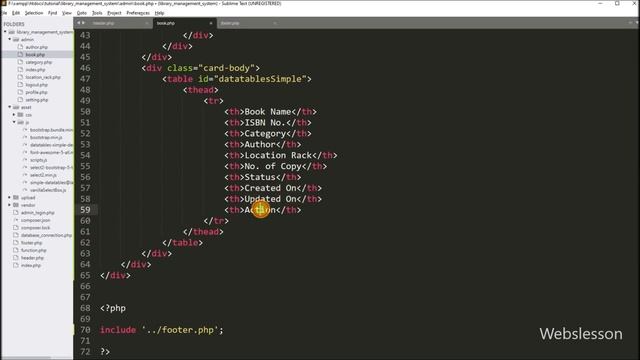
Task: Switch to the footer.php tab
Action: [230, 23]
